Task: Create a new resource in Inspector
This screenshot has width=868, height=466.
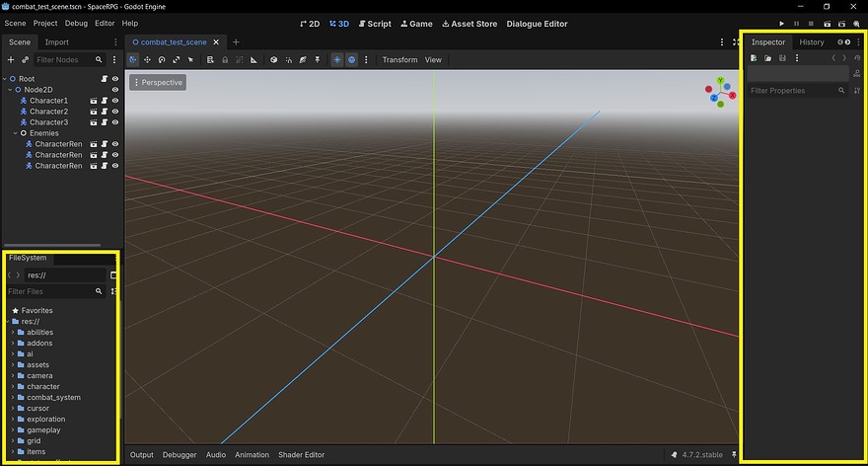Action: 754,58
